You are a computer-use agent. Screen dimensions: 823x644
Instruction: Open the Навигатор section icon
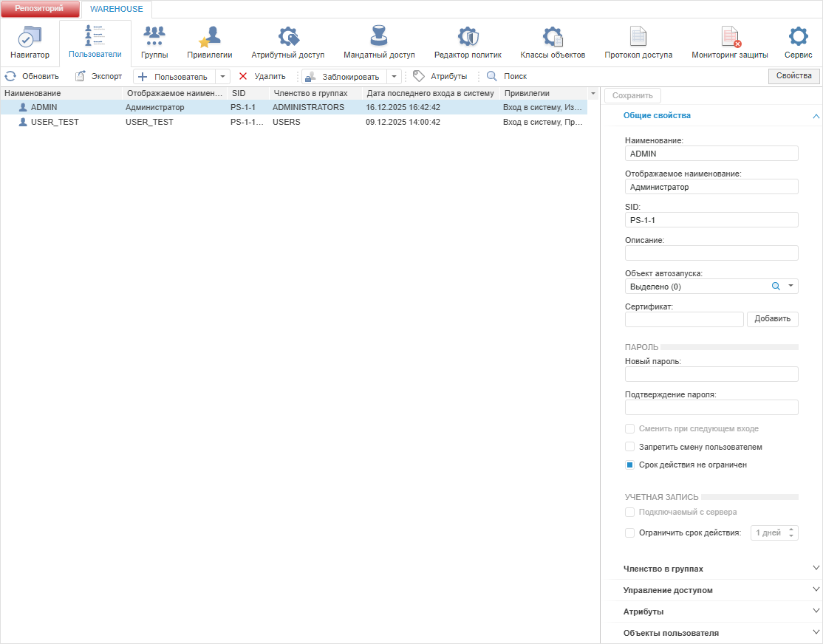click(30, 37)
